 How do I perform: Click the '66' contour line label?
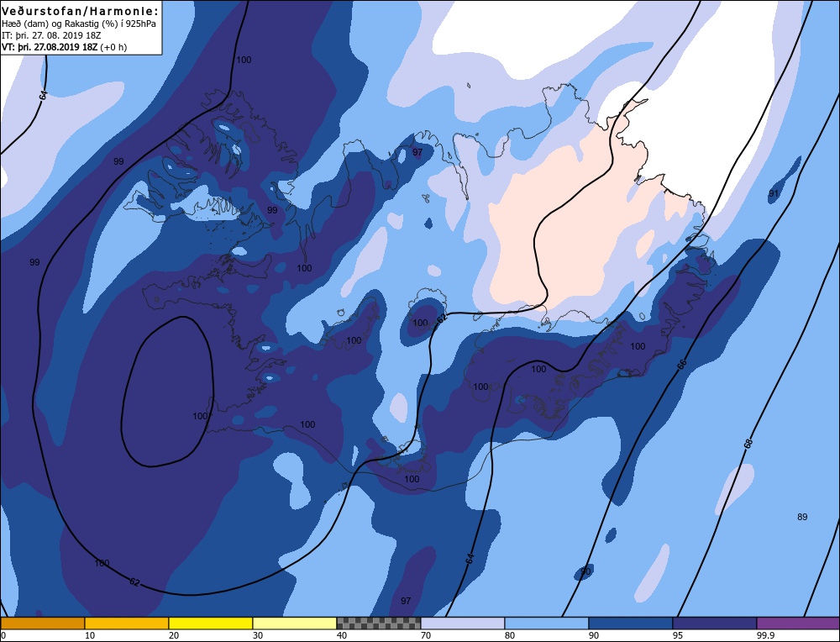[x=681, y=365]
